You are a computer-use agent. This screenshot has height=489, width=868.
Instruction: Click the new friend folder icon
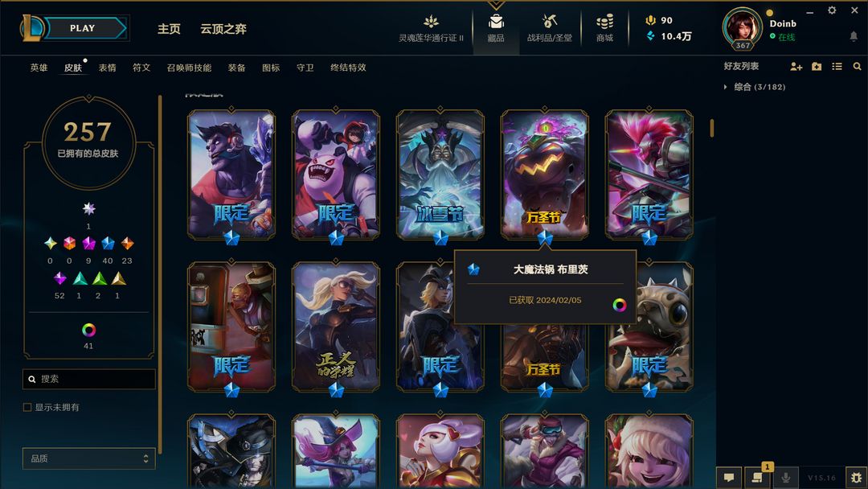click(817, 67)
